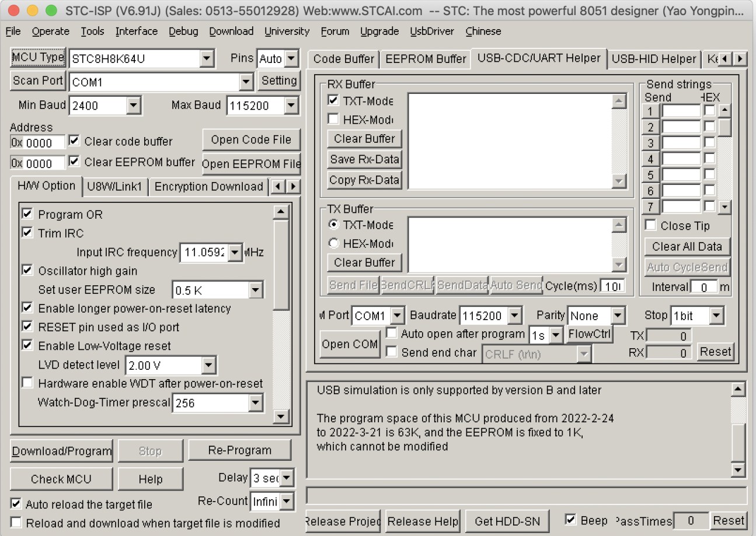Click Clear All Data button

[x=687, y=246]
